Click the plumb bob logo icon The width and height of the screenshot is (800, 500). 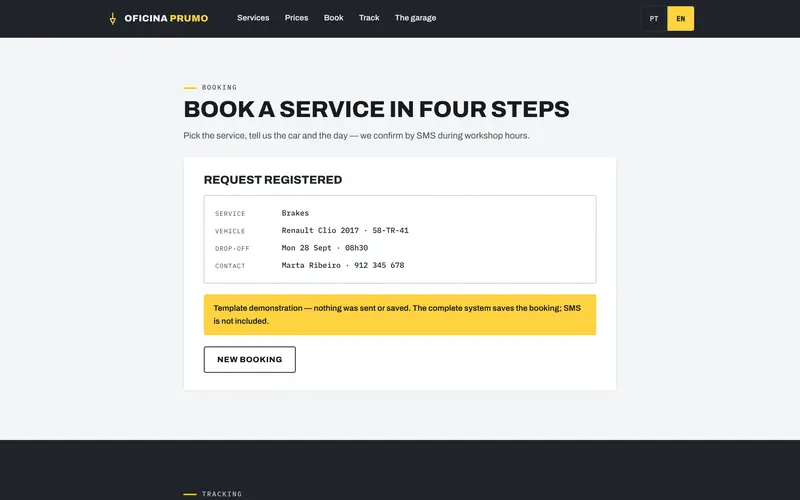pyautogui.click(x=113, y=19)
